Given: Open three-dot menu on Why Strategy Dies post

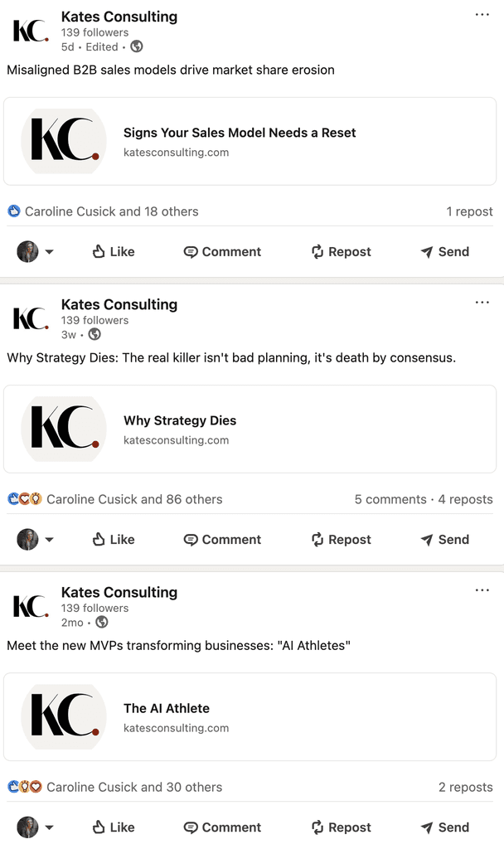Looking at the screenshot, I should [x=482, y=302].
